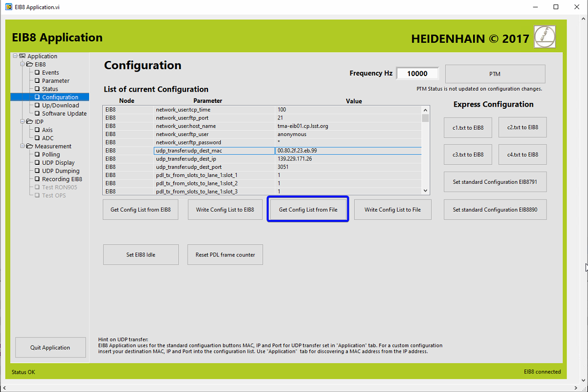588x392 pixels.
Task: Click c4.txt to EIB8 button
Action: click(523, 155)
